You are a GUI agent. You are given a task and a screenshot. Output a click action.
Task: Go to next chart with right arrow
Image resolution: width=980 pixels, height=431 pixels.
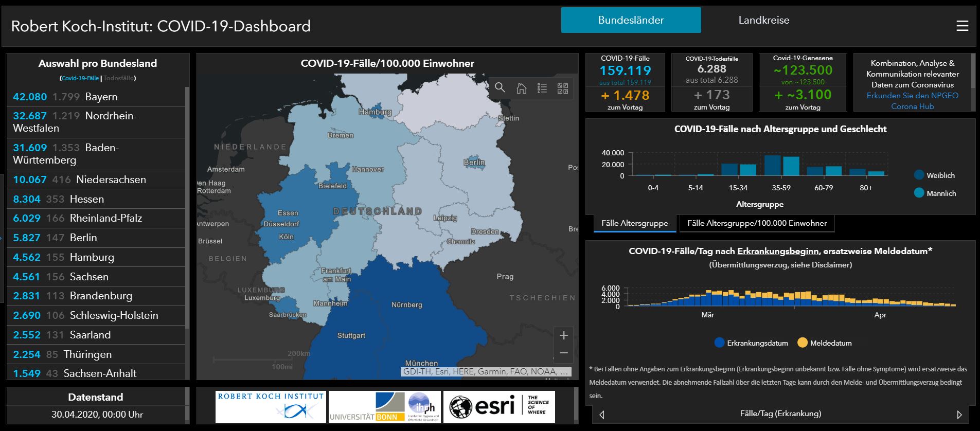pyautogui.click(x=959, y=414)
